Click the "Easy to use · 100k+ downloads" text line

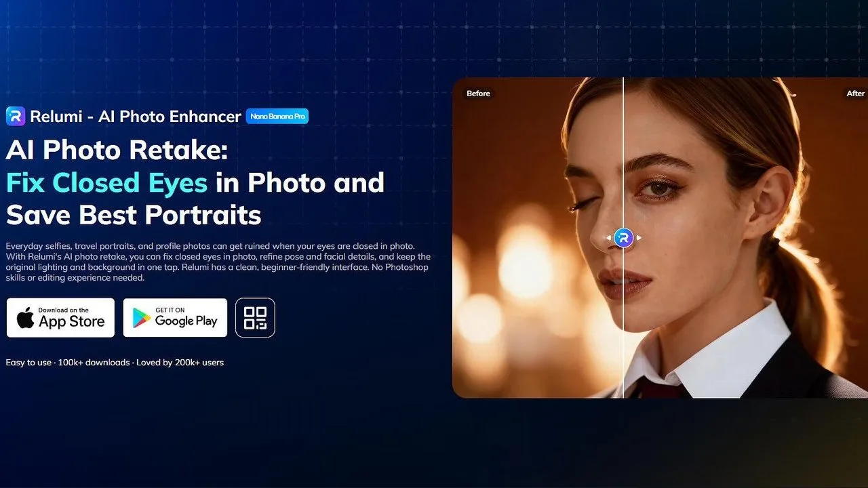coord(115,363)
